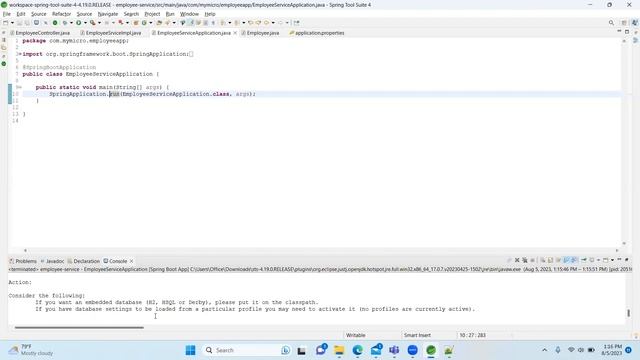The height and width of the screenshot is (360, 640).
Task: Open the Refactor menu
Action: pos(61,14)
